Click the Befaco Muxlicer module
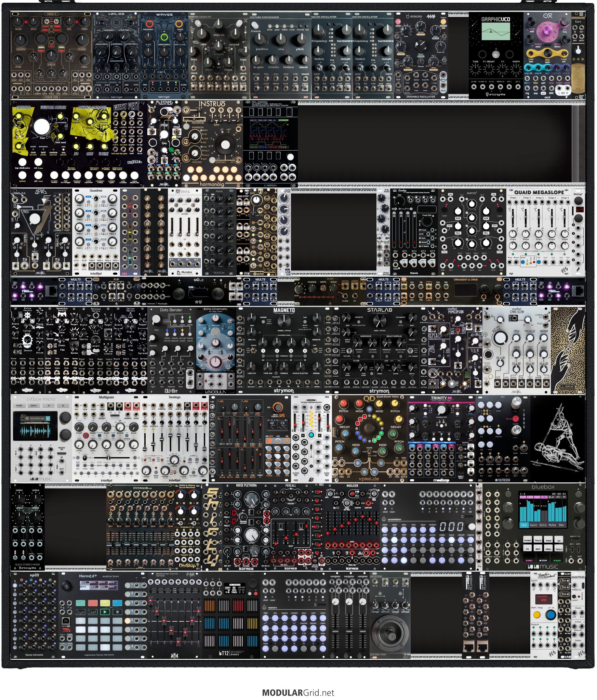The height and width of the screenshot is (700, 597). tap(352, 527)
